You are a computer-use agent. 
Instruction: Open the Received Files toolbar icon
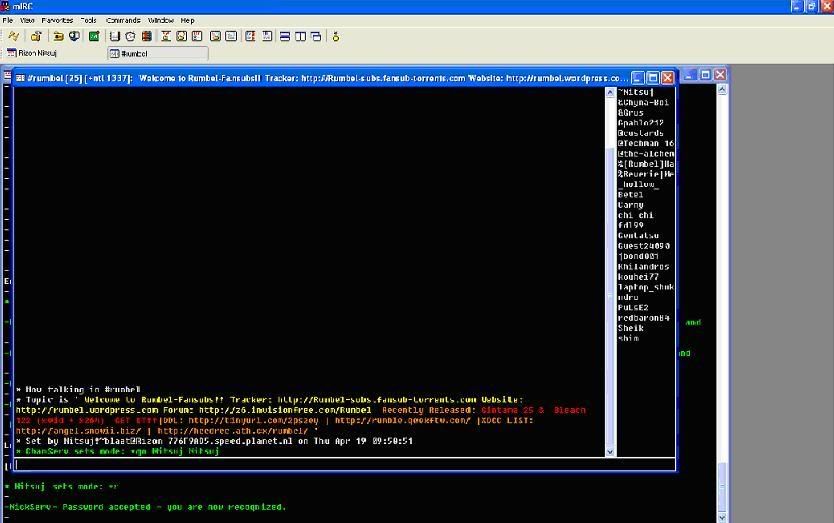215,36
